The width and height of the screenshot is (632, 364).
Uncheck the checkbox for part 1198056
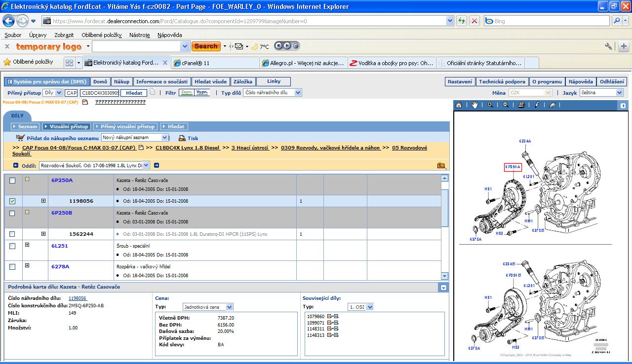pyautogui.click(x=12, y=201)
